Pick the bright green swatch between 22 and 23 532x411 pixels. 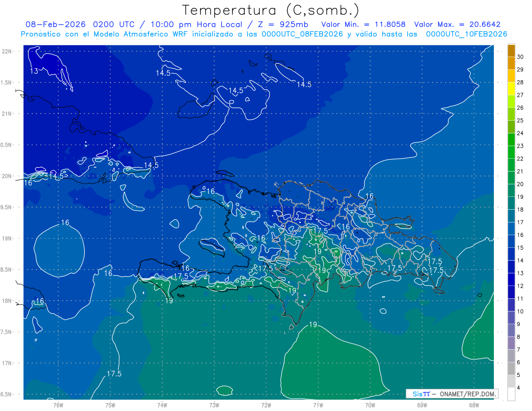511,152
